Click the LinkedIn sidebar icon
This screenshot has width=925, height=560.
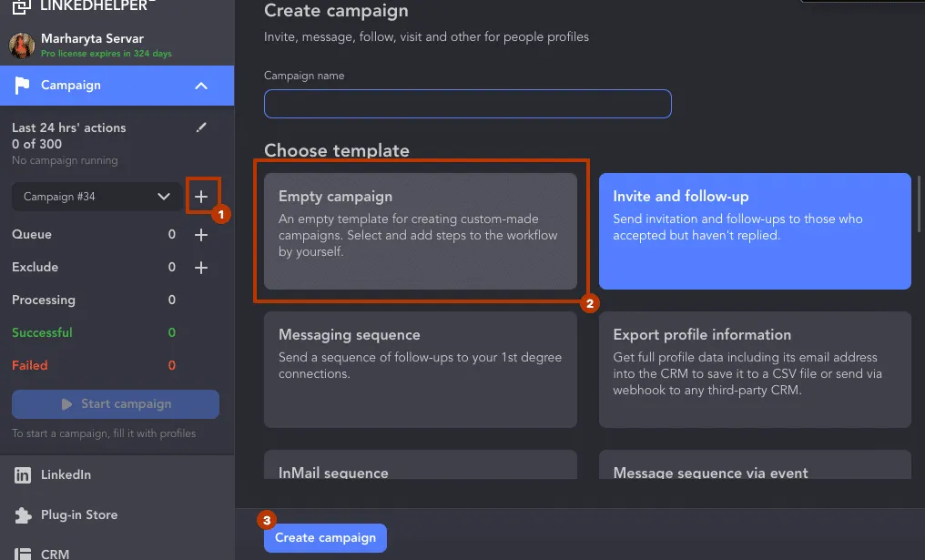tap(23, 475)
